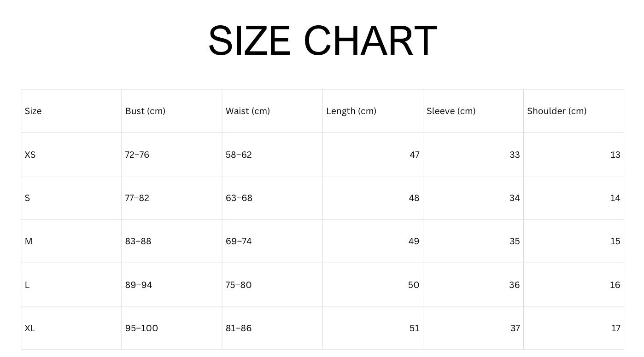Click the length value 47
This screenshot has height=357, width=644.
click(415, 155)
